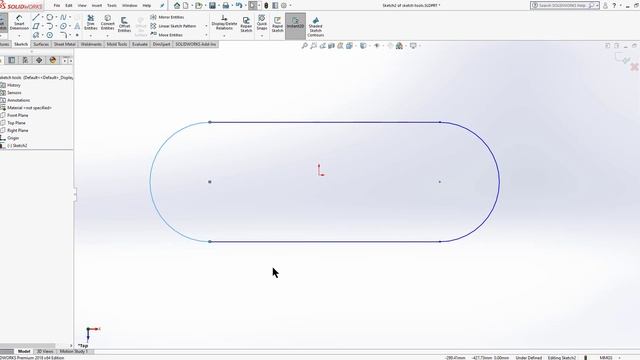Pin the menu bar with pushpin icon
The height and width of the screenshot is (360, 640).
coord(162,6)
